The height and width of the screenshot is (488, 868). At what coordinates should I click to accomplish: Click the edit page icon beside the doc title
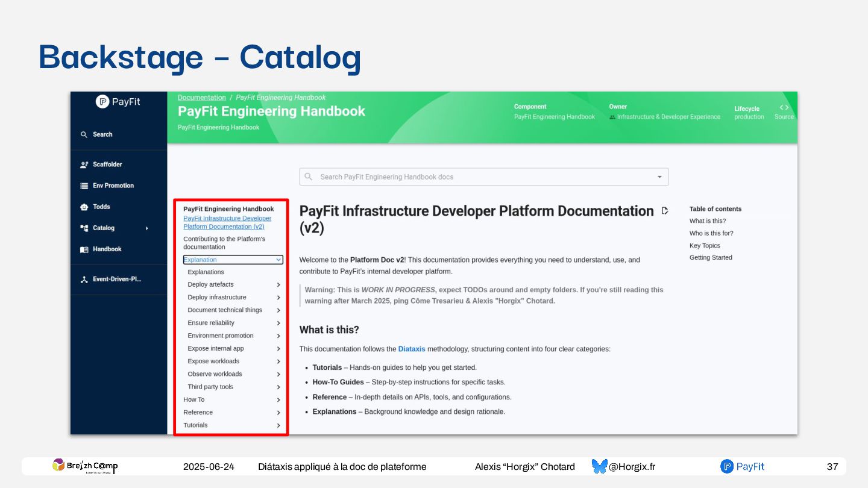tap(665, 211)
